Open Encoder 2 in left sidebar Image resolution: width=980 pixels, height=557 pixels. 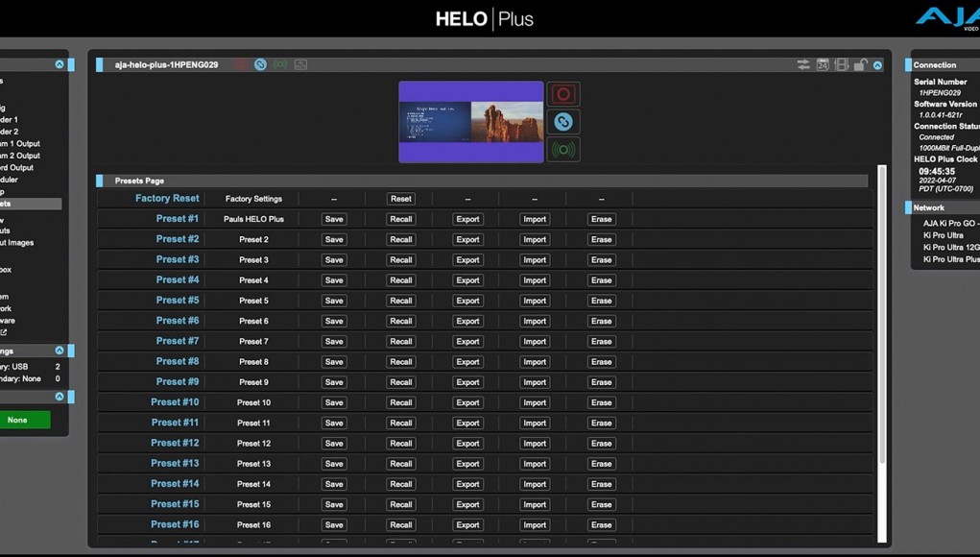point(10,132)
